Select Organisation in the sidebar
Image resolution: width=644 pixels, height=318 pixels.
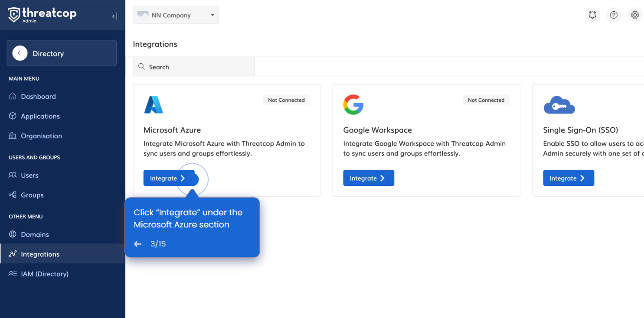tap(41, 136)
